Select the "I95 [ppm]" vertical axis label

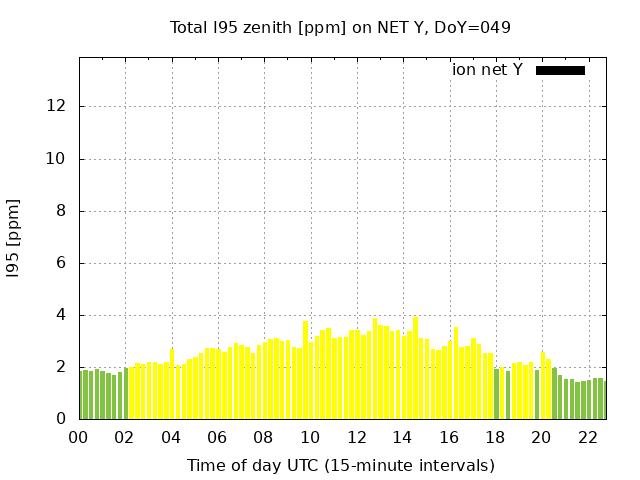(x=13, y=238)
